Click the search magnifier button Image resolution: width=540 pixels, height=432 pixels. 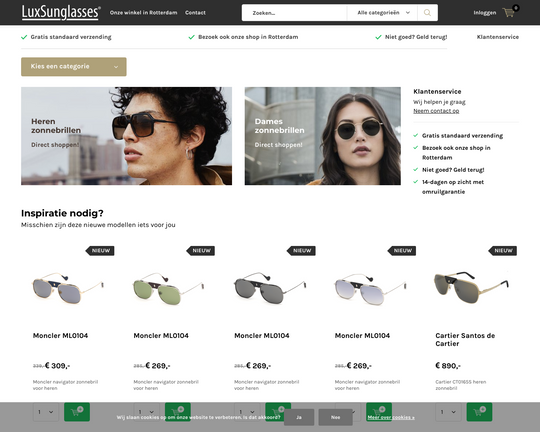click(x=427, y=13)
